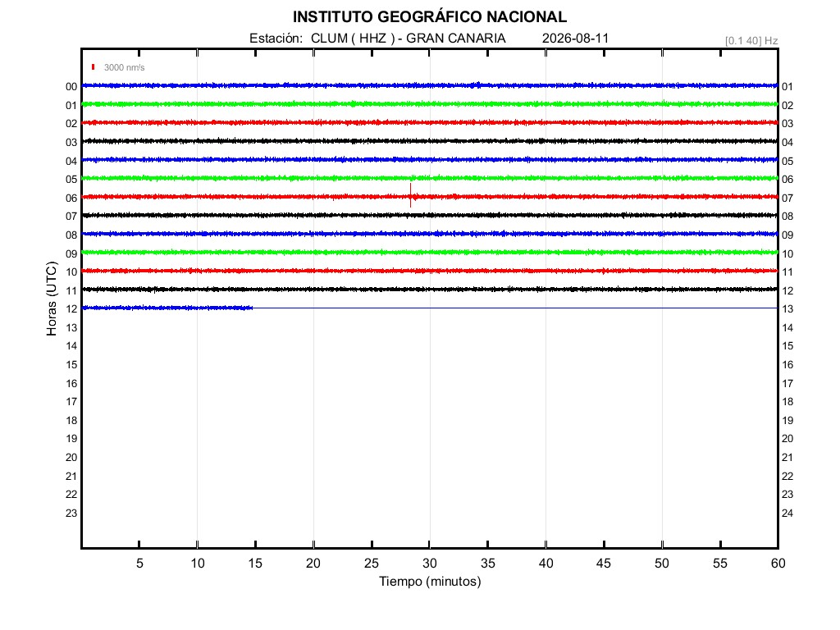
Task: Click the red 3000 nm/s scale marker
Action: (94, 67)
